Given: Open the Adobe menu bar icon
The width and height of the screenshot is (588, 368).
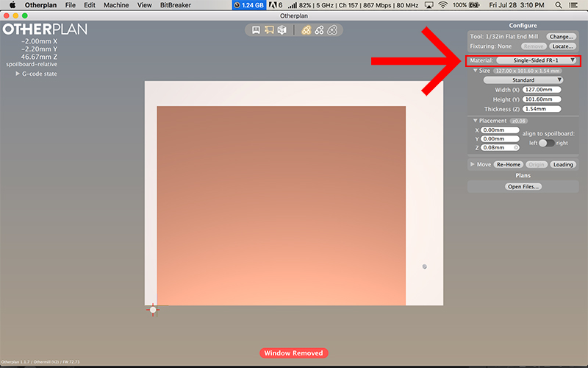Looking at the screenshot, I should [x=276, y=5].
